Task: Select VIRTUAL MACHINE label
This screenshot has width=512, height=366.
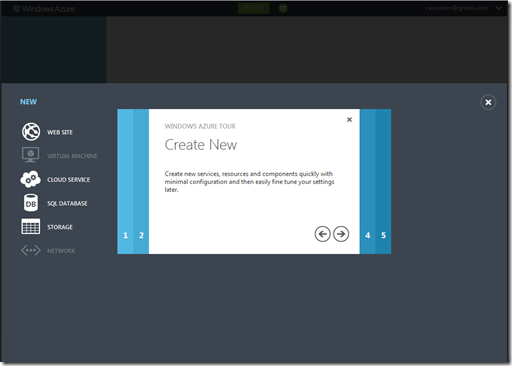Action: 72,156
